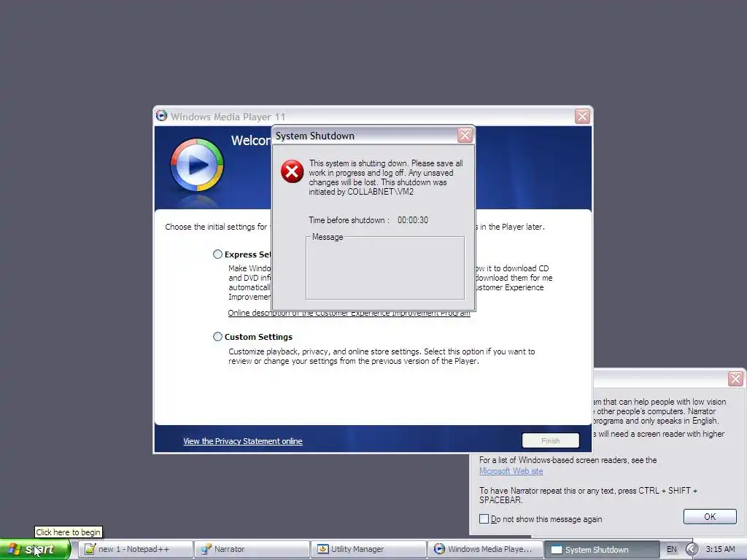Viewport: 747px width, 560px height.
Task: Open the Microsoft Web site link
Action: pos(511,471)
